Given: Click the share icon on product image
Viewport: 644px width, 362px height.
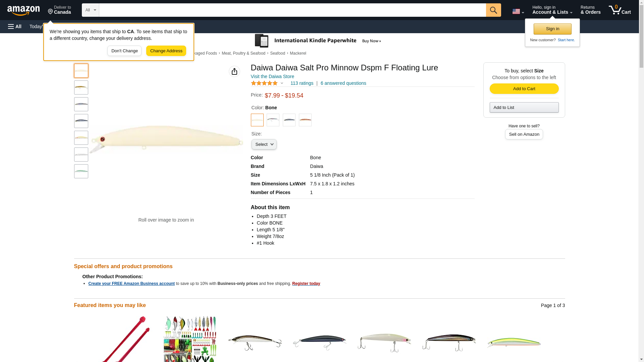Looking at the screenshot, I should tap(234, 71).
